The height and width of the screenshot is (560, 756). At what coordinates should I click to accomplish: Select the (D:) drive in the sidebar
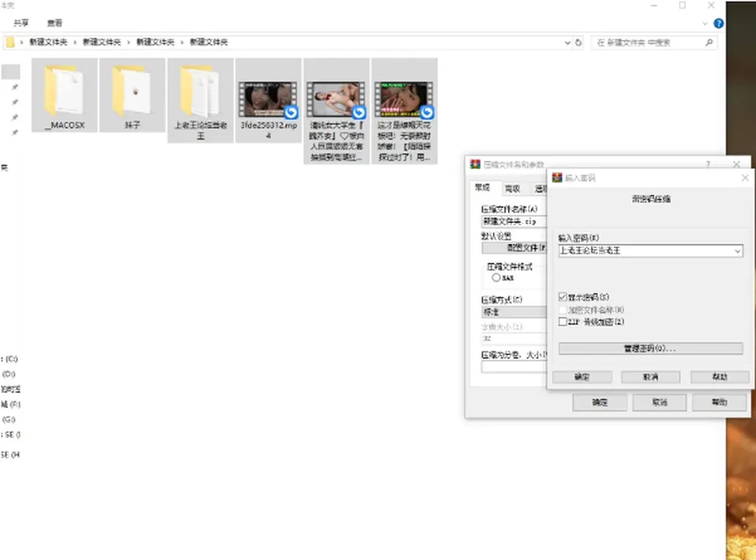(x=9, y=374)
